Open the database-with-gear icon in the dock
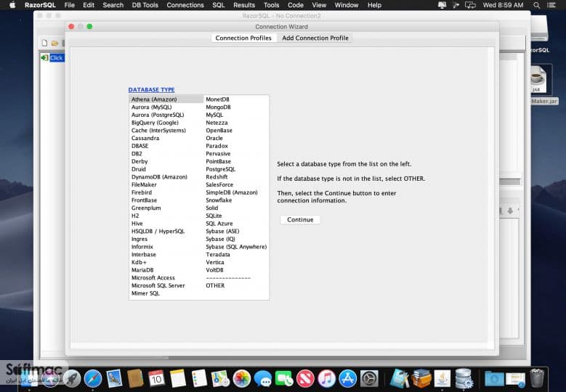 coord(464,379)
